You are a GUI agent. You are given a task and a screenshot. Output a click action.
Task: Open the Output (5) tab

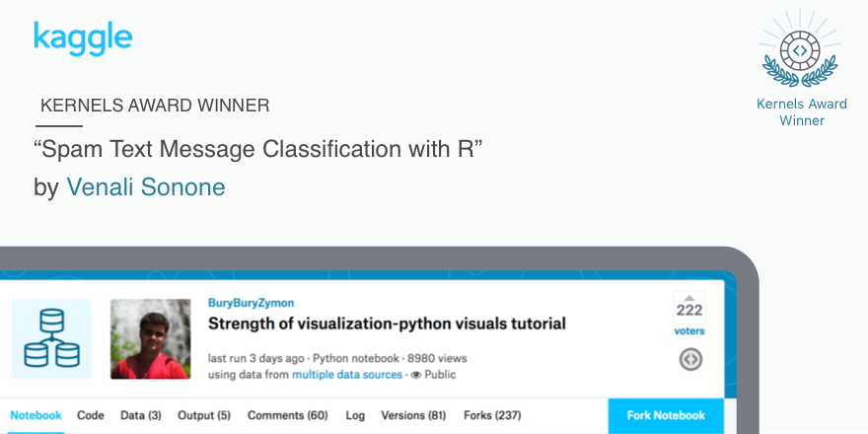click(204, 415)
